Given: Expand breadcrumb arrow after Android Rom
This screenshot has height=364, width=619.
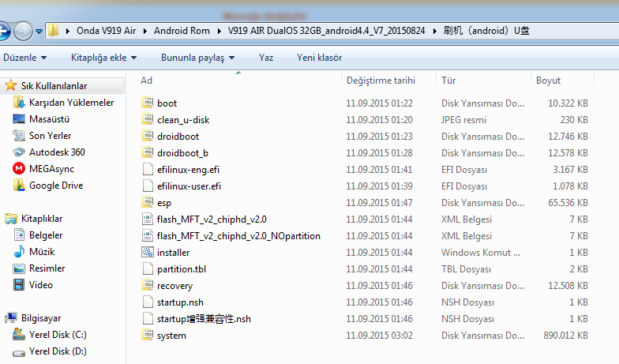Looking at the screenshot, I should coord(219,31).
